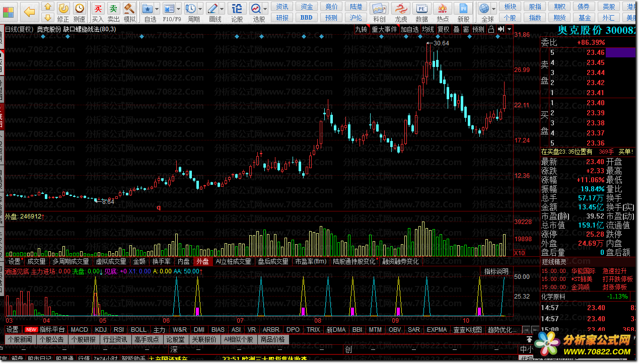Image resolution: width=640 pixels, height=364 pixels.
Task: Open the 论股 discussion icon
Action: click(237, 12)
